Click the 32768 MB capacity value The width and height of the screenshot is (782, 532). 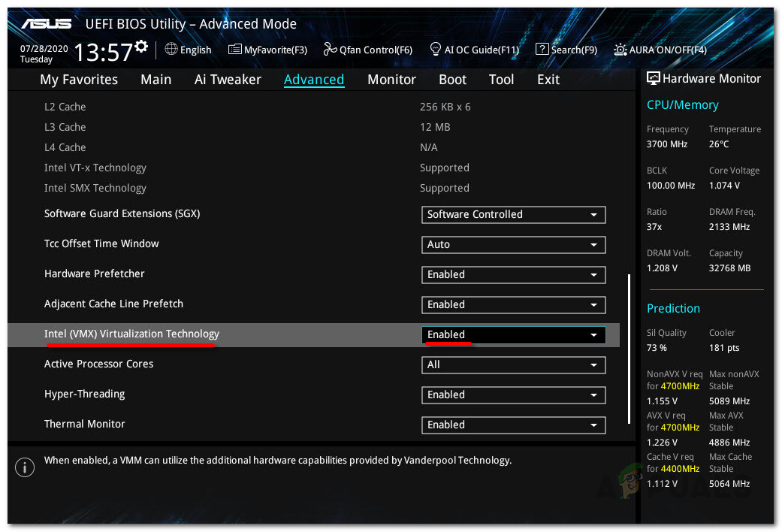click(729, 268)
